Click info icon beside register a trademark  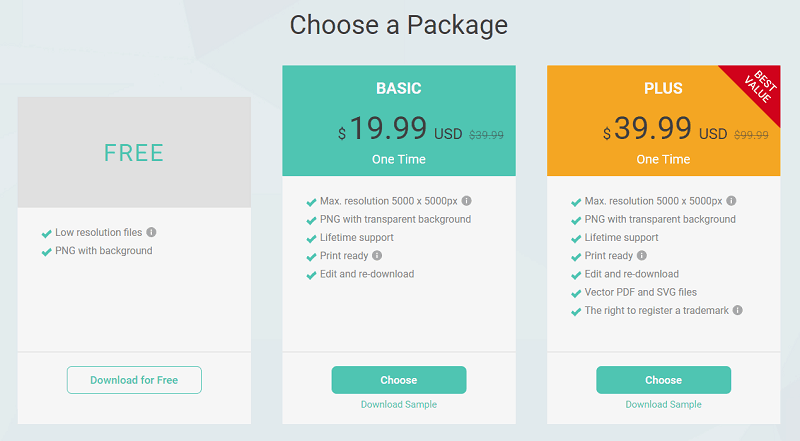coord(738,311)
